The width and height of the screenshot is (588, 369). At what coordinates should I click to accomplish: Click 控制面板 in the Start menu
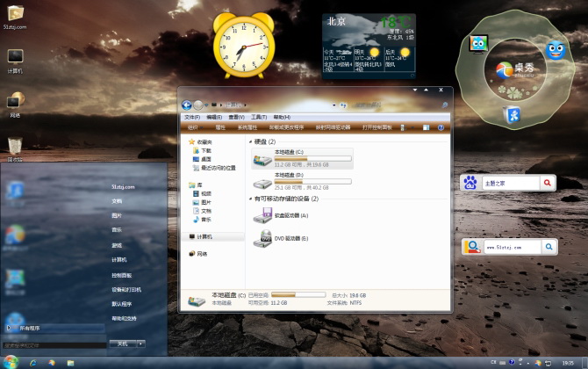pos(121,275)
